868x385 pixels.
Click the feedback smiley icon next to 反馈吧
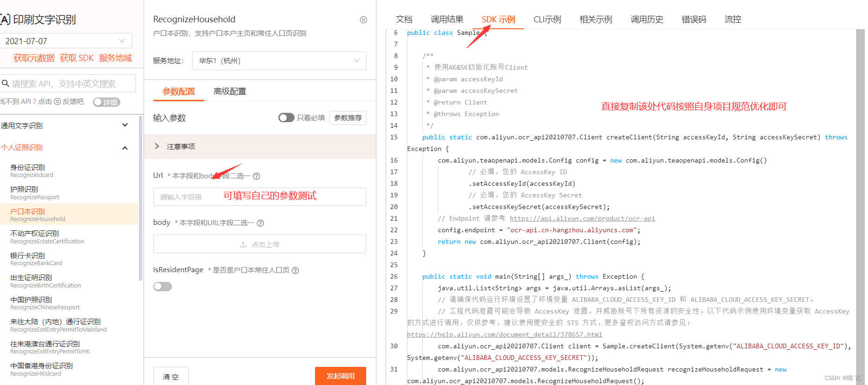58,101
